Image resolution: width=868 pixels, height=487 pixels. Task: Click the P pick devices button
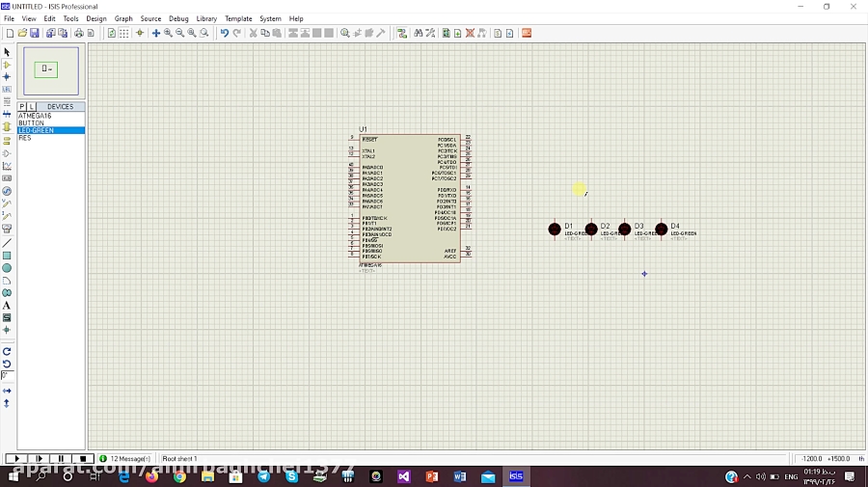[x=22, y=107]
